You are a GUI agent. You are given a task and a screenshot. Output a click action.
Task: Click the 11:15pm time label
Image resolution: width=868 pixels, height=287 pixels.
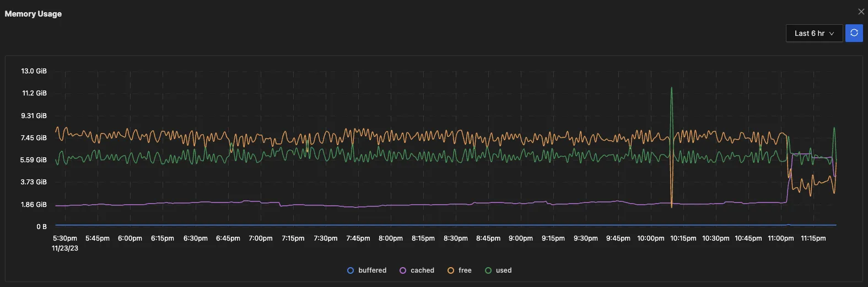click(x=813, y=238)
